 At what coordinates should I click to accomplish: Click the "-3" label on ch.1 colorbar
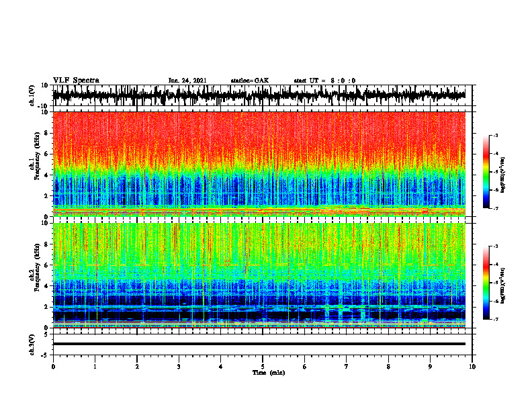(495, 135)
